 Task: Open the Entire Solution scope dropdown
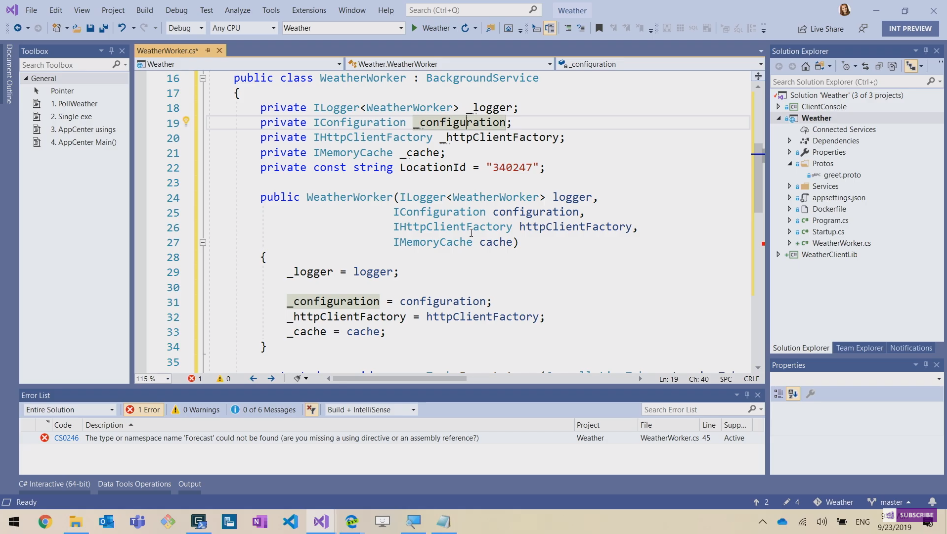coord(70,410)
